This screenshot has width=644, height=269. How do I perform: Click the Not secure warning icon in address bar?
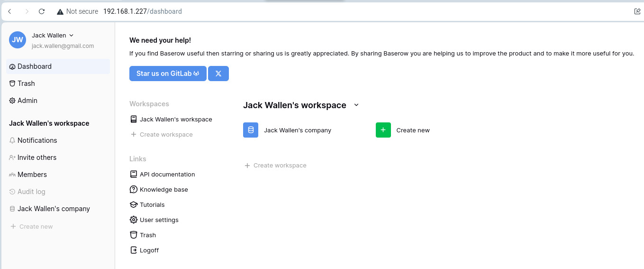60,11
